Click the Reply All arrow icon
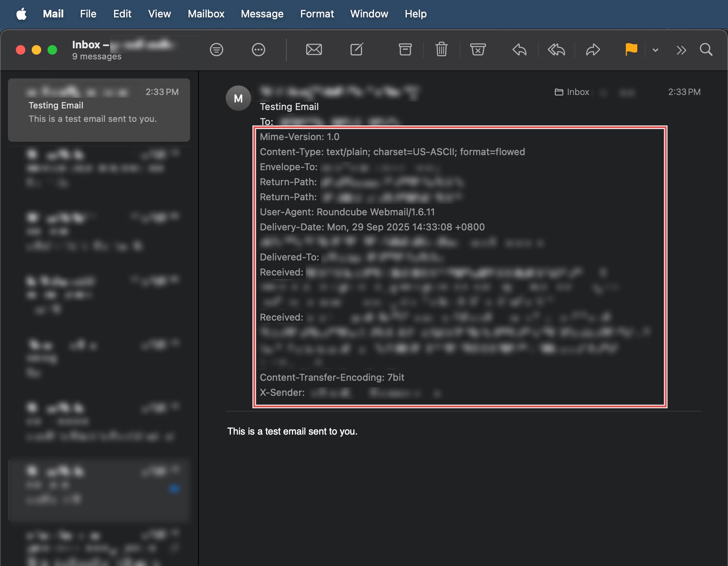 [556, 50]
